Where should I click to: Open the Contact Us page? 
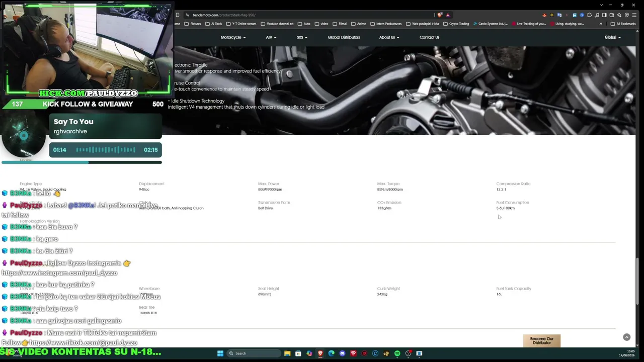point(429,37)
